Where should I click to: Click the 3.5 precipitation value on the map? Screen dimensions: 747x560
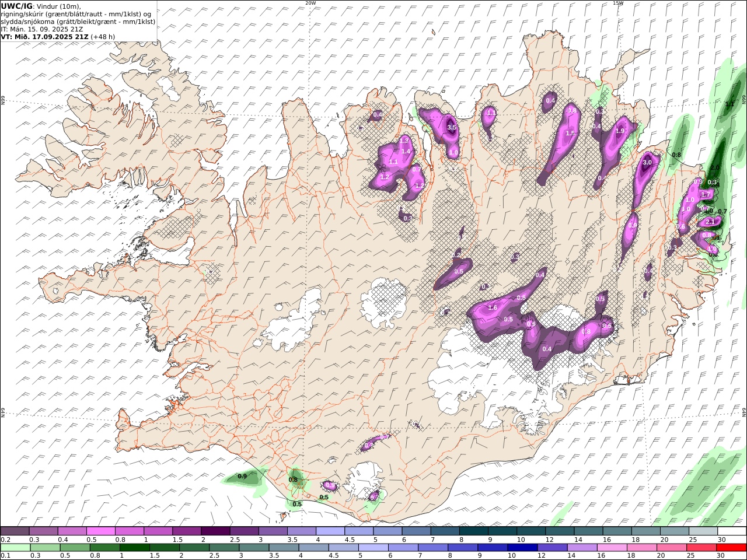(451, 127)
